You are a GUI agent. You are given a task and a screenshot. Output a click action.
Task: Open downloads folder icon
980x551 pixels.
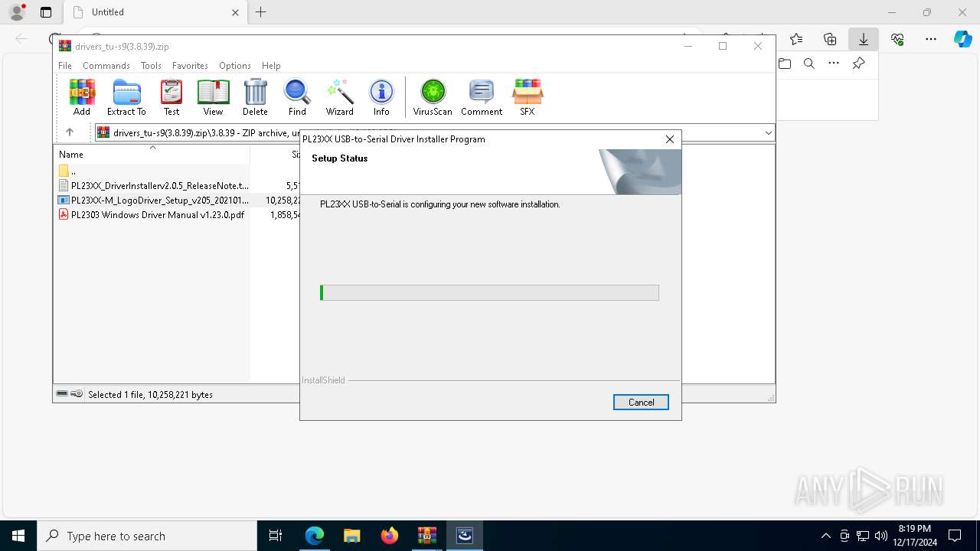click(785, 64)
